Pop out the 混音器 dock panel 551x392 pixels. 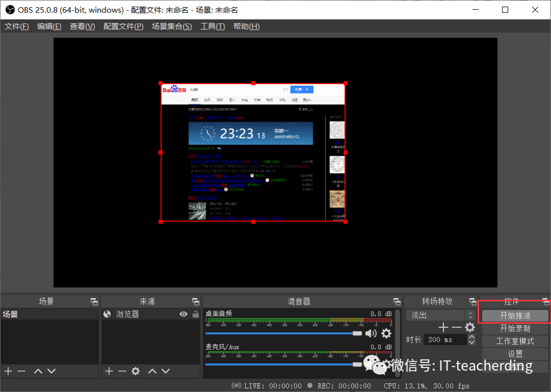397,301
